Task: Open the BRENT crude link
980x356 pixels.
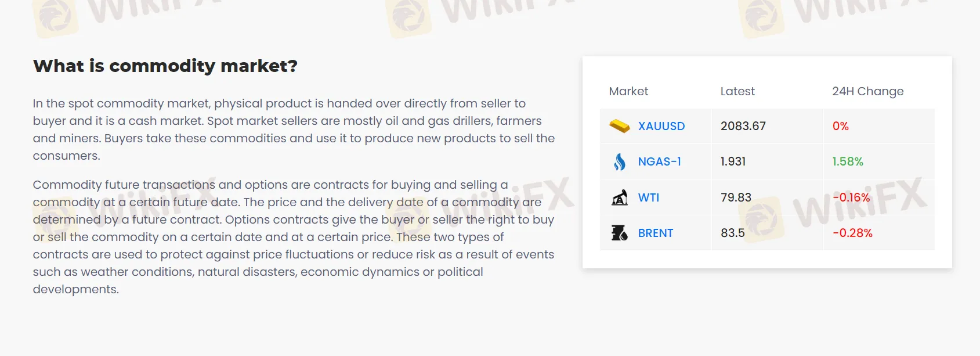Action: point(655,233)
